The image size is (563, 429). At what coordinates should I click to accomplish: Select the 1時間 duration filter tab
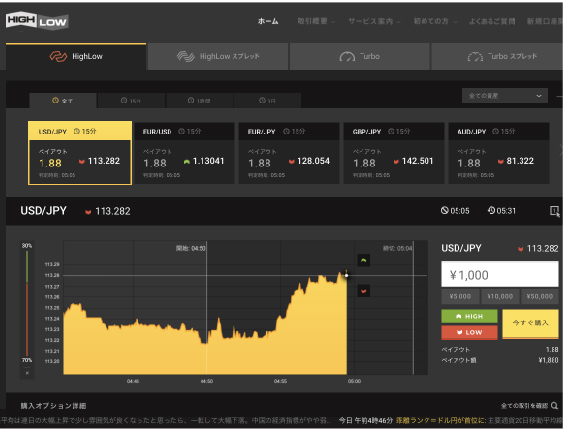[x=199, y=101]
